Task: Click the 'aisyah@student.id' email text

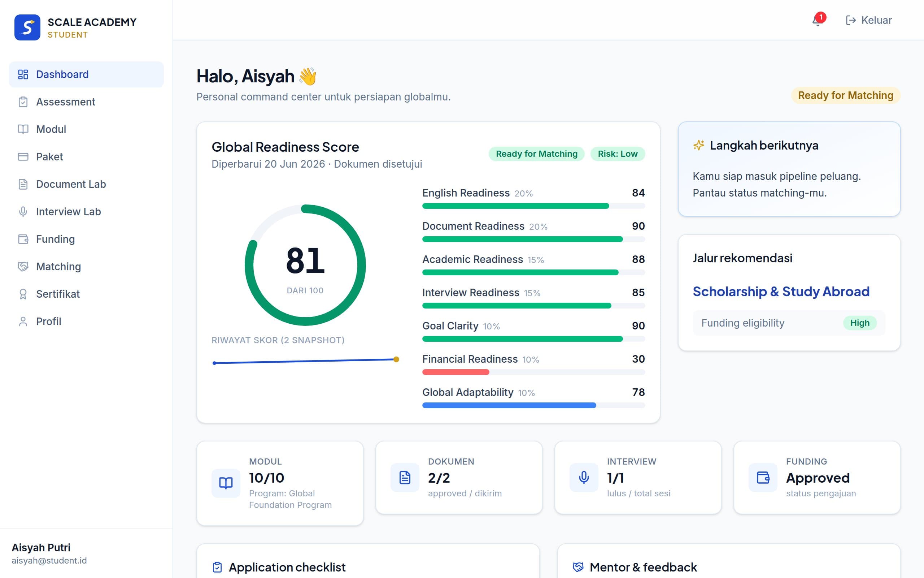Action: tap(49, 560)
